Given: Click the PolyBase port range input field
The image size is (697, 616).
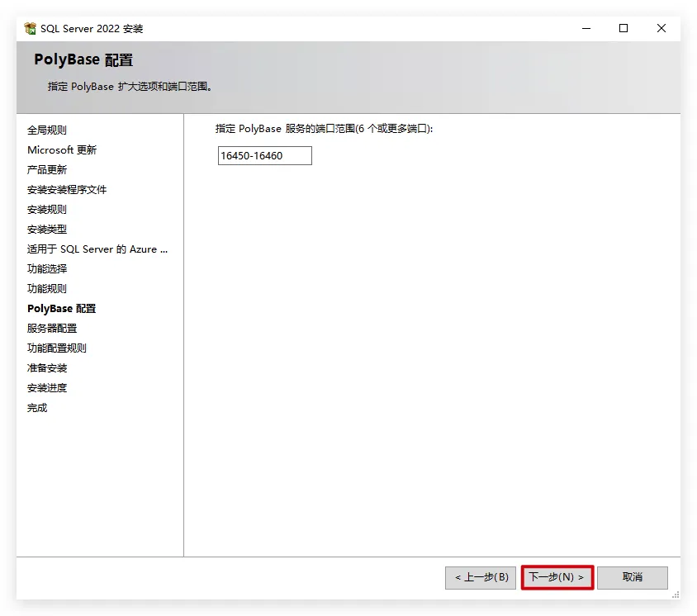Looking at the screenshot, I should [x=264, y=156].
